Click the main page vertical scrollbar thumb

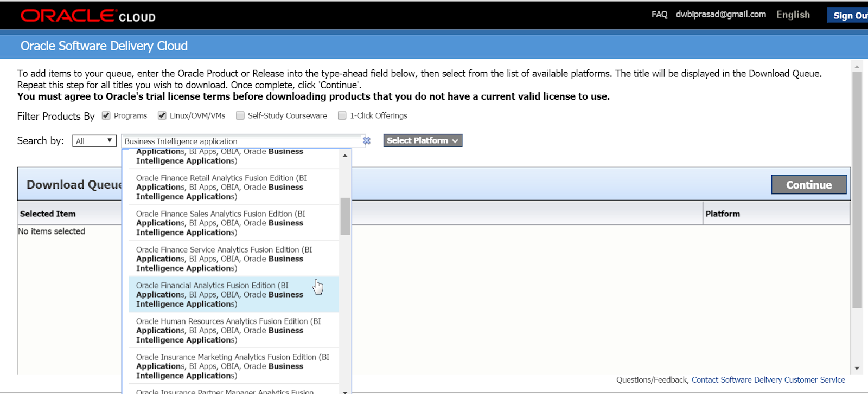[857, 190]
